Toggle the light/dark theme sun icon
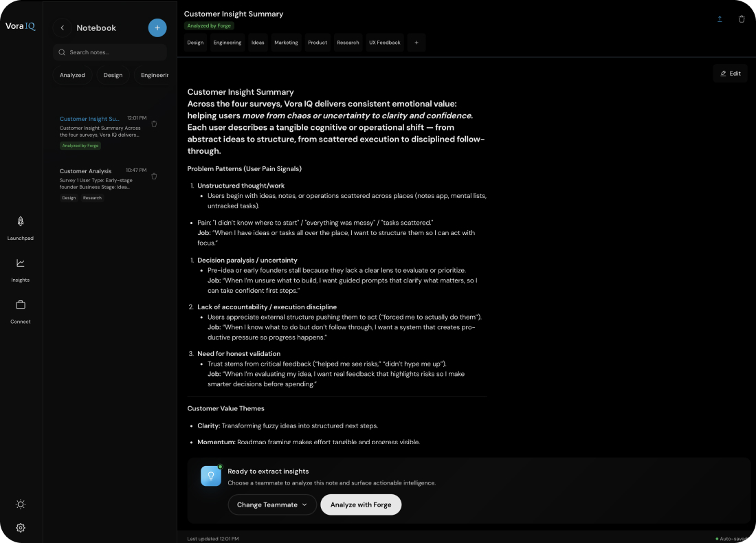This screenshot has width=756, height=543. [x=21, y=505]
